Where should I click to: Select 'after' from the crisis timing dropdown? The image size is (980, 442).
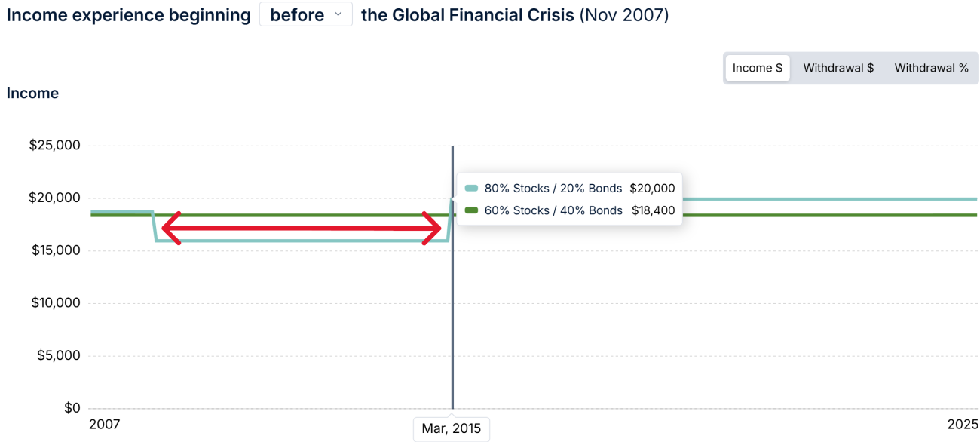[305, 14]
